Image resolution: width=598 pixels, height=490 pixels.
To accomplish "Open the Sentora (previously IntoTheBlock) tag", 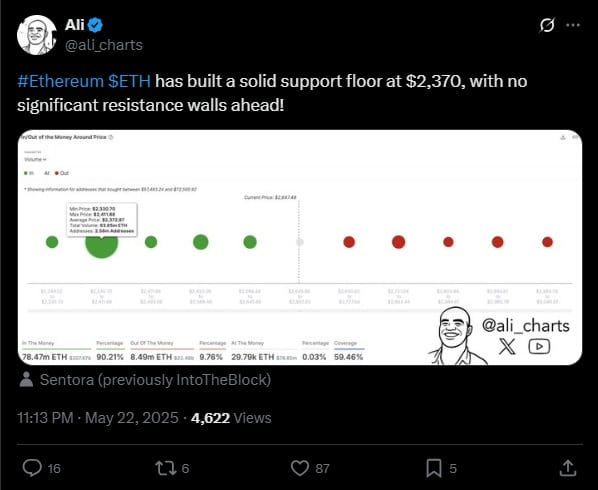I will tap(145, 380).
